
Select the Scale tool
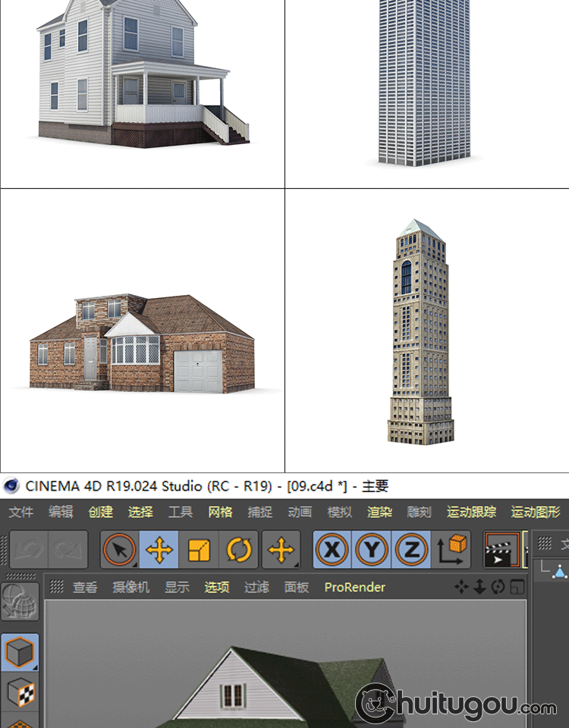(199, 550)
